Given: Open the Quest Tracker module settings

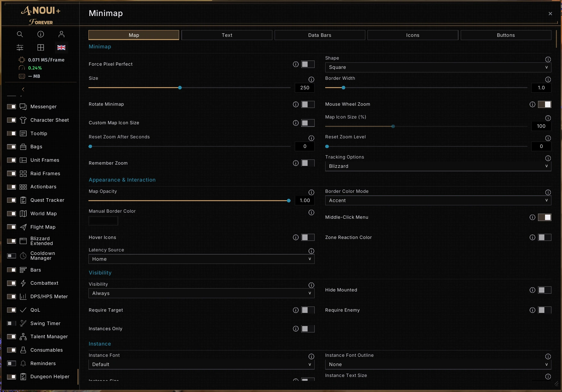Looking at the screenshot, I should 47,200.
